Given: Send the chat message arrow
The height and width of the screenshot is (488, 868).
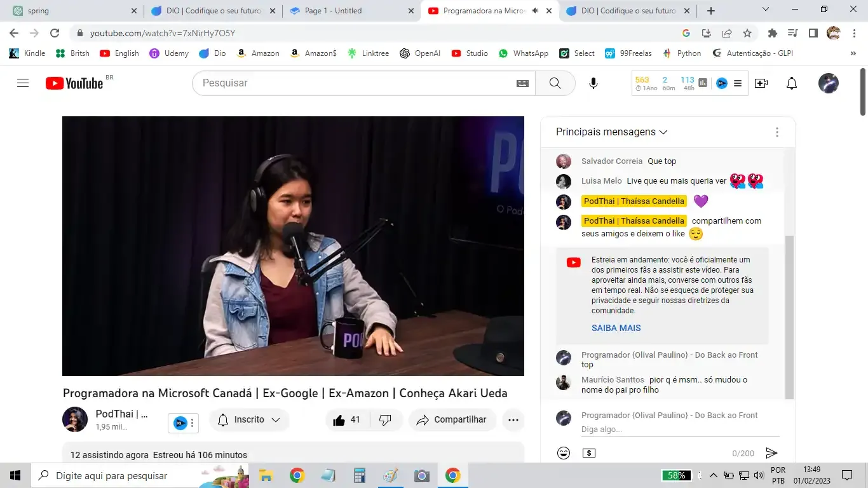Looking at the screenshot, I should pyautogui.click(x=771, y=453).
